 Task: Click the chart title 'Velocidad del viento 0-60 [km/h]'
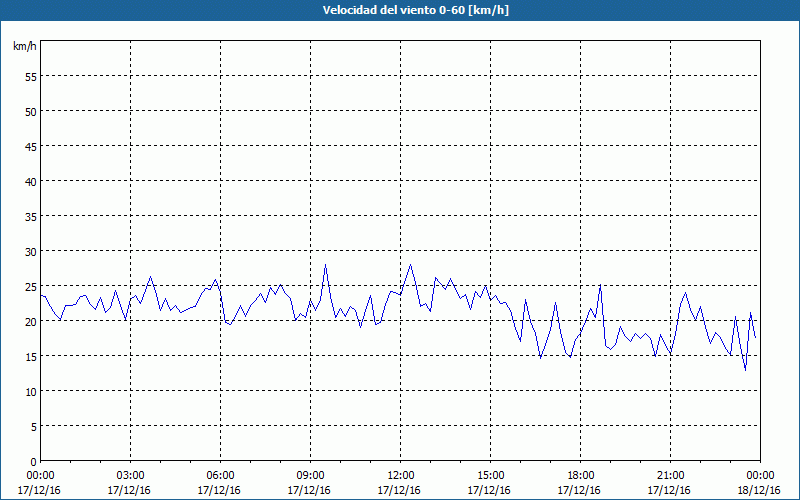416,10
